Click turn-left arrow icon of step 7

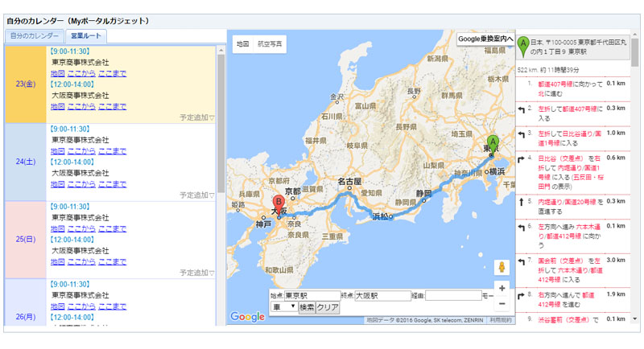point(521,261)
